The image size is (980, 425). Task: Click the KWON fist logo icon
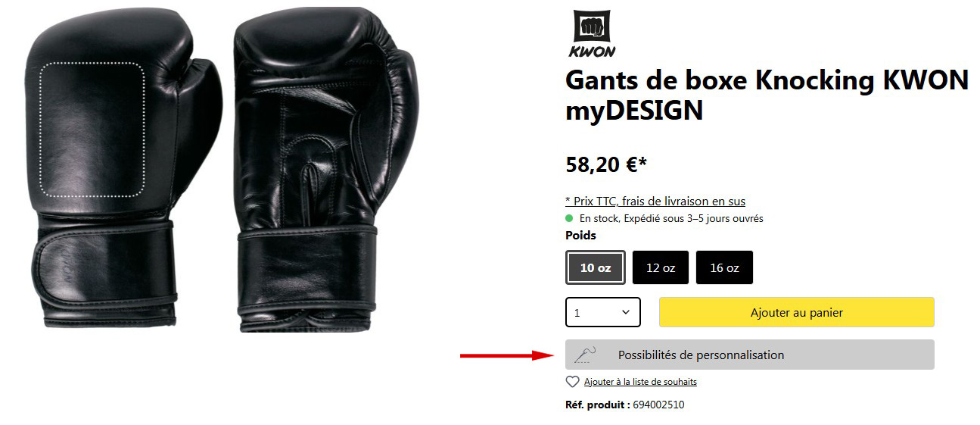[592, 27]
